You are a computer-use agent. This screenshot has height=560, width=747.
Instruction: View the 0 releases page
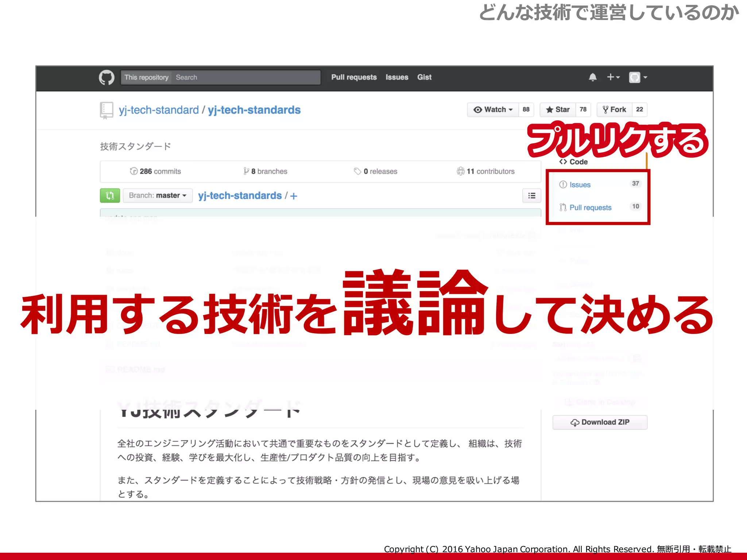click(x=376, y=171)
